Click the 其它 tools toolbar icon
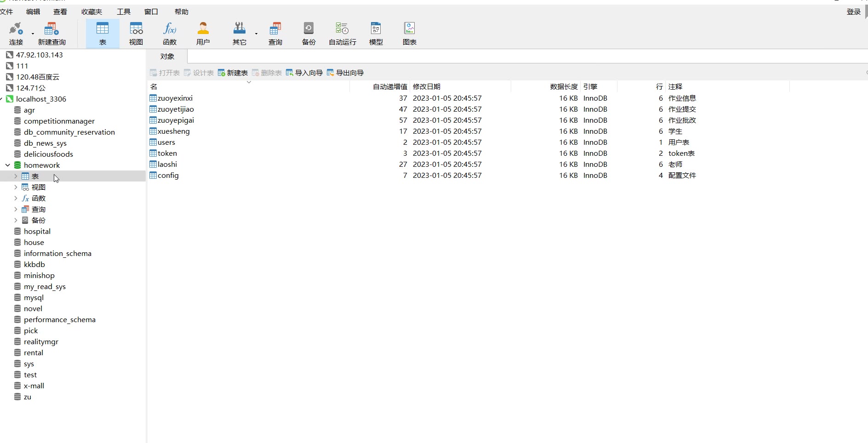 coord(239,34)
